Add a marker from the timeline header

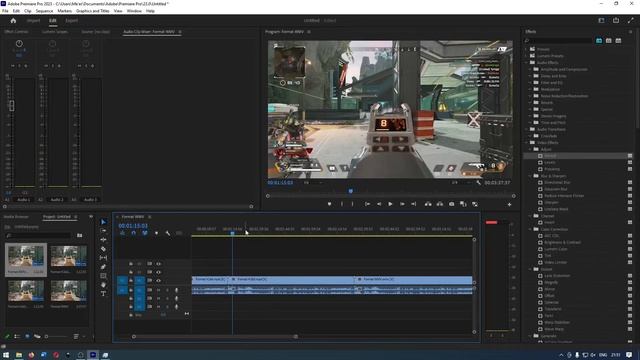156,233
